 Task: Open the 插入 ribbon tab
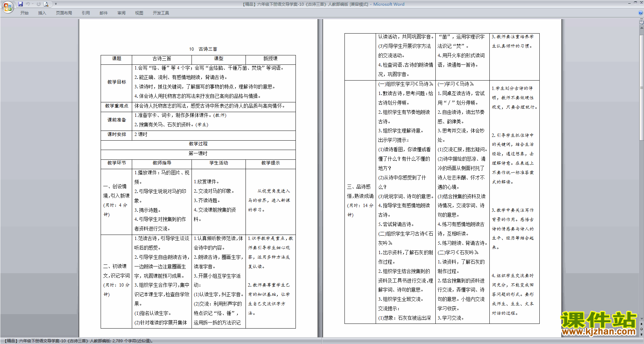tap(42, 13)
